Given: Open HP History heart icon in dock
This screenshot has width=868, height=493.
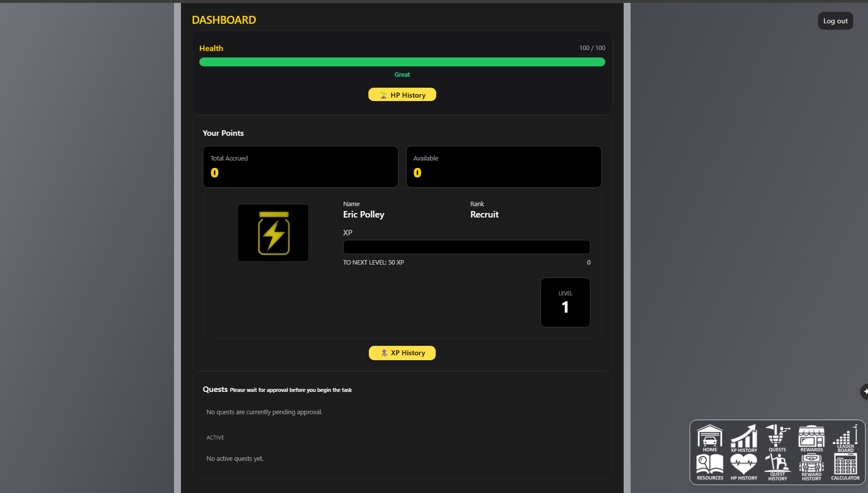Looking at the screenshot, I should [x=744, y=467].
